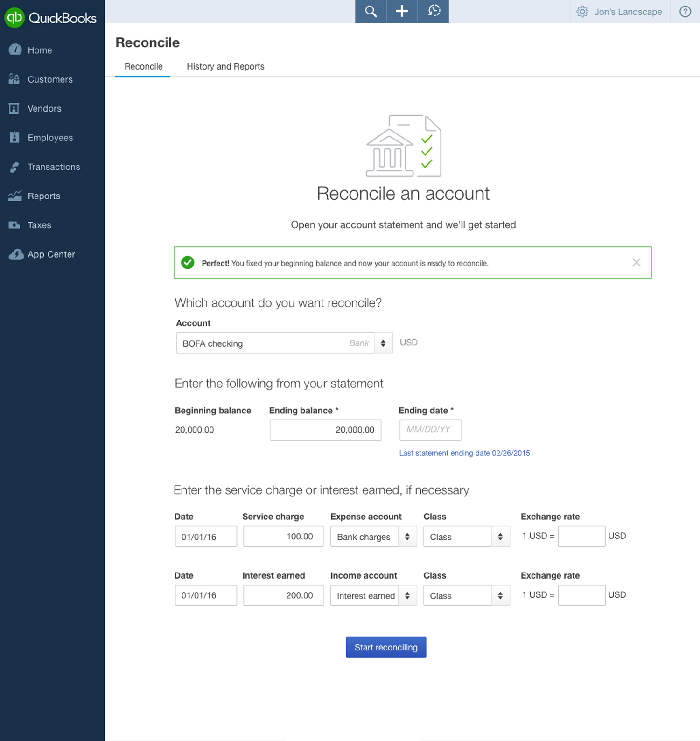Click the Transactions icon in sidebar

pyautogui.click(x=14, y=167)
